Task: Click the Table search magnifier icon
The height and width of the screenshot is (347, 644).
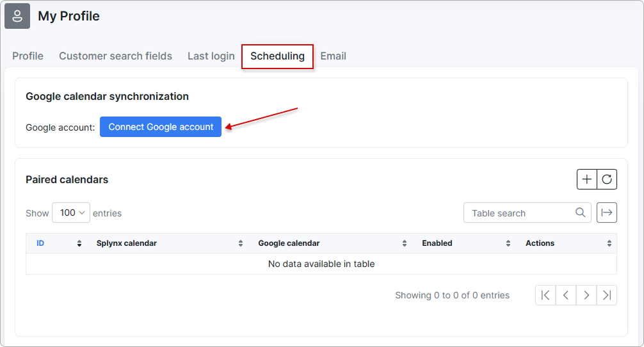Action: [x=581, y=213]
